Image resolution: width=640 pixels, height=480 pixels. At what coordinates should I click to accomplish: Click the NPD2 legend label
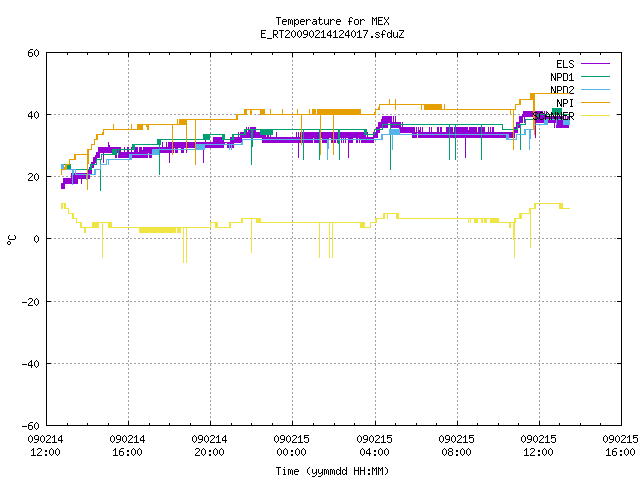pos(562,90)
